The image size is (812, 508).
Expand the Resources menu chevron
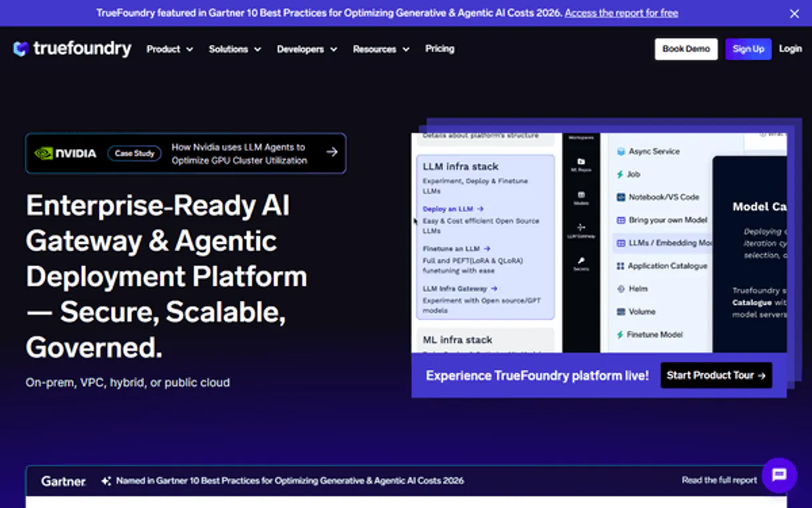[x=406, y=49]
